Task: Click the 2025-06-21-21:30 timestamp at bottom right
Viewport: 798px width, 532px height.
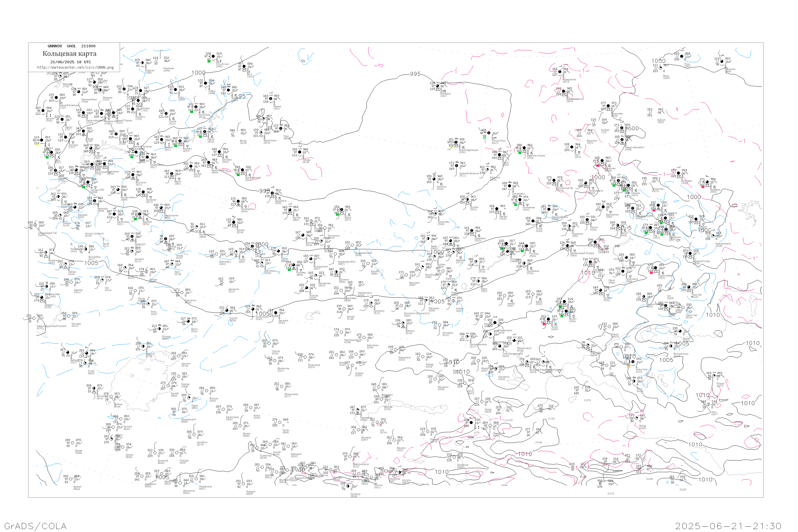Action: click(x=728, y=526)
